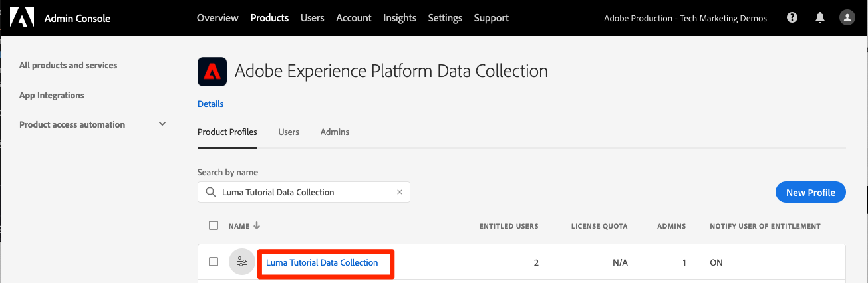Click the New Profile button

click(810, 193)
